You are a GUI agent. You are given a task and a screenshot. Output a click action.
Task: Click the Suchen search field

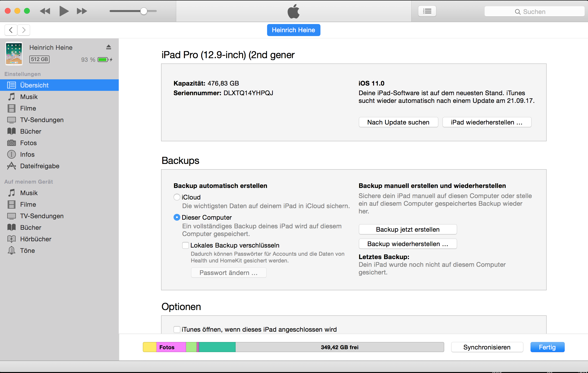[x=534, y=12]
